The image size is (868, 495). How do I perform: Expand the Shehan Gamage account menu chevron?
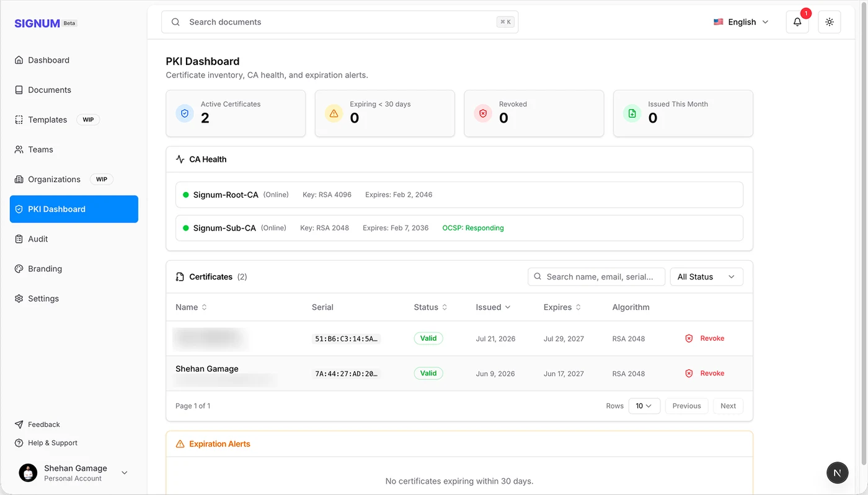click(x=125, y=473)
